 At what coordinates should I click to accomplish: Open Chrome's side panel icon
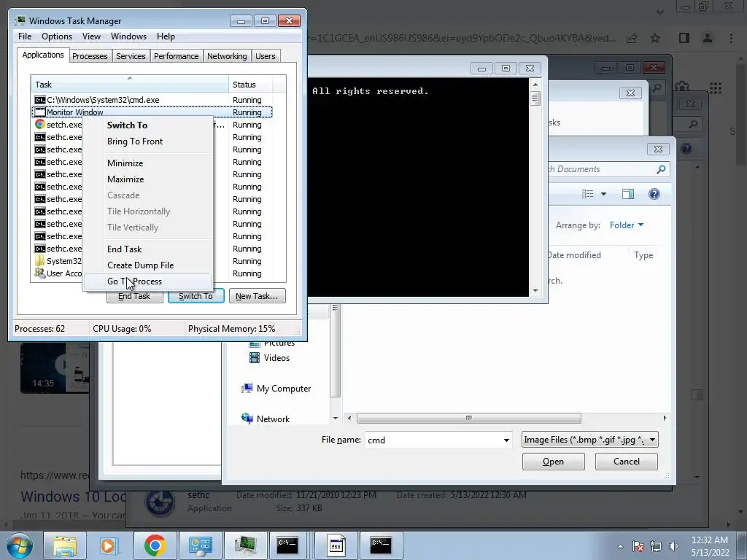click(x=684, y=38)
